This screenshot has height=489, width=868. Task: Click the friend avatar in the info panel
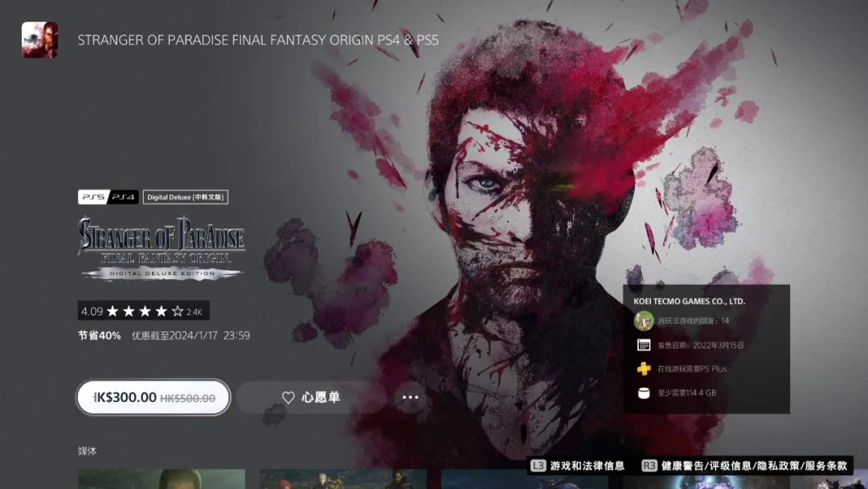click(644, 321)
